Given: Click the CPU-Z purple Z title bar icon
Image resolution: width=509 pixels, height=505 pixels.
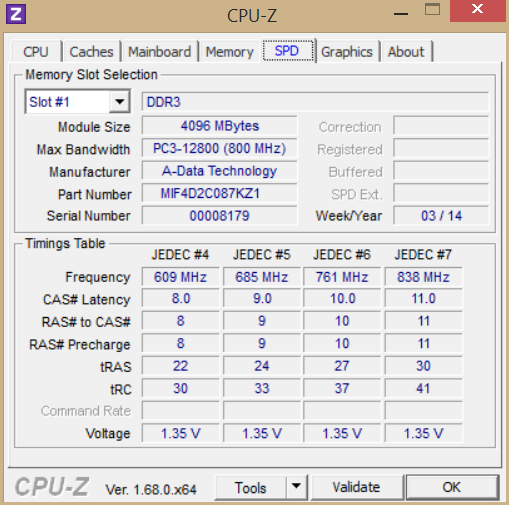Looking at the screenshot, I should tap(16, 14).
